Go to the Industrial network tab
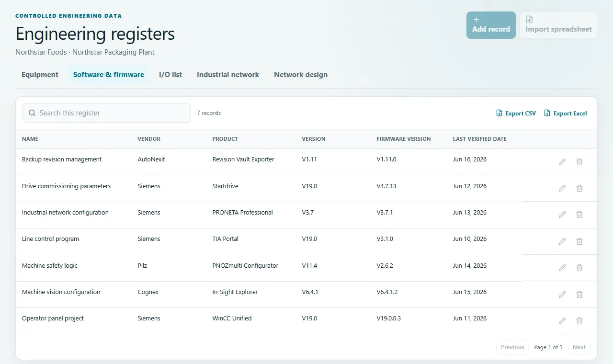 pos(228,75)
